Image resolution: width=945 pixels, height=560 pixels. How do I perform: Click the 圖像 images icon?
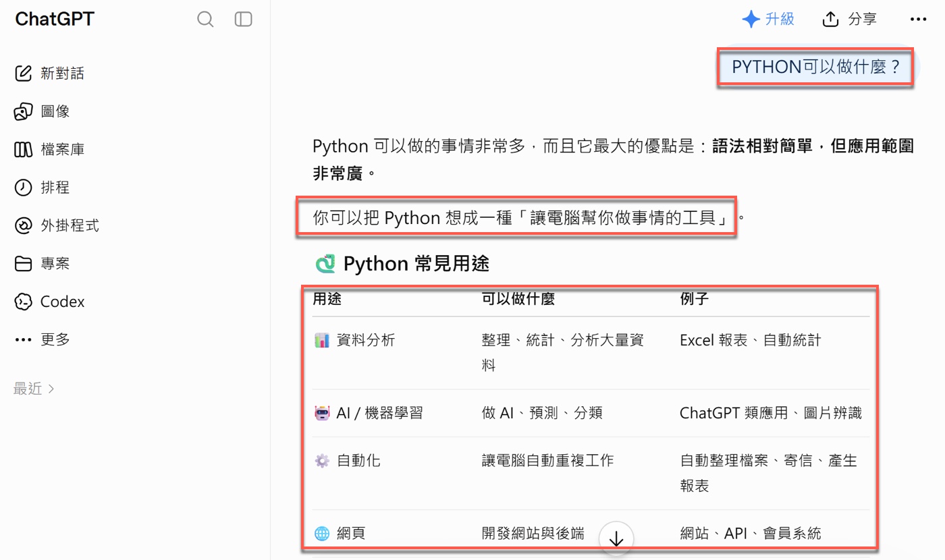point(23,111)
